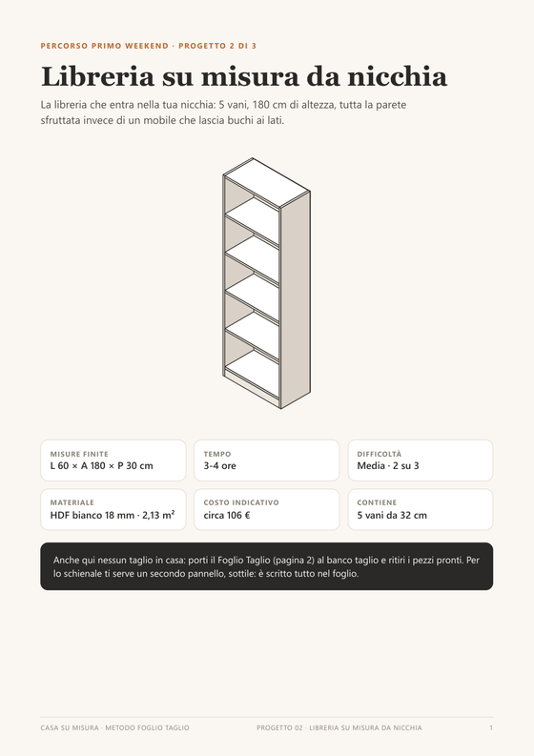The height and width of the screenshot is (756, 534).
Task: Click the 'Contiene 5 vani' card
Action: (x=421, y=510)
